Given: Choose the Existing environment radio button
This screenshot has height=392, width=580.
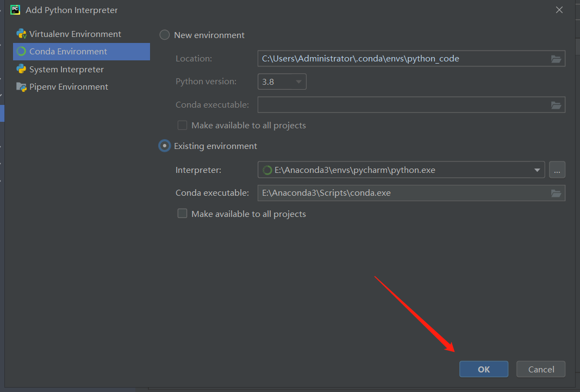Looking at the screenshot, I should coord(165,146).
